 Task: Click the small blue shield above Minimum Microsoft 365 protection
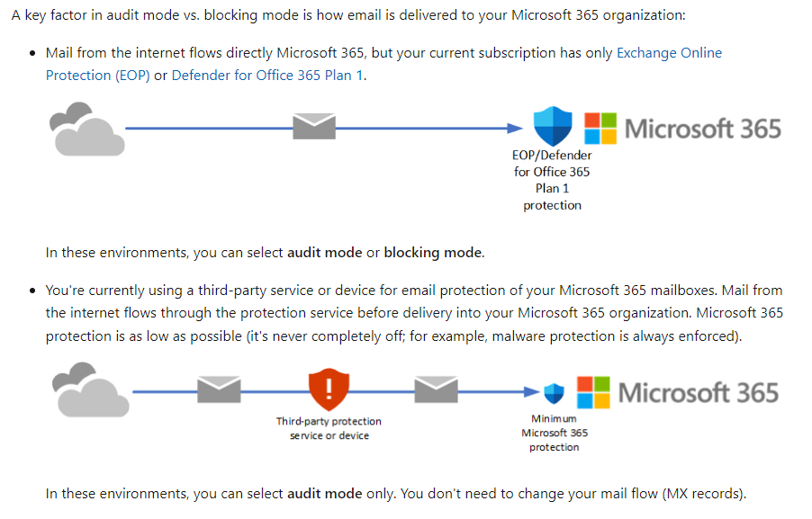pyautogui.click(x=555, y=392)
